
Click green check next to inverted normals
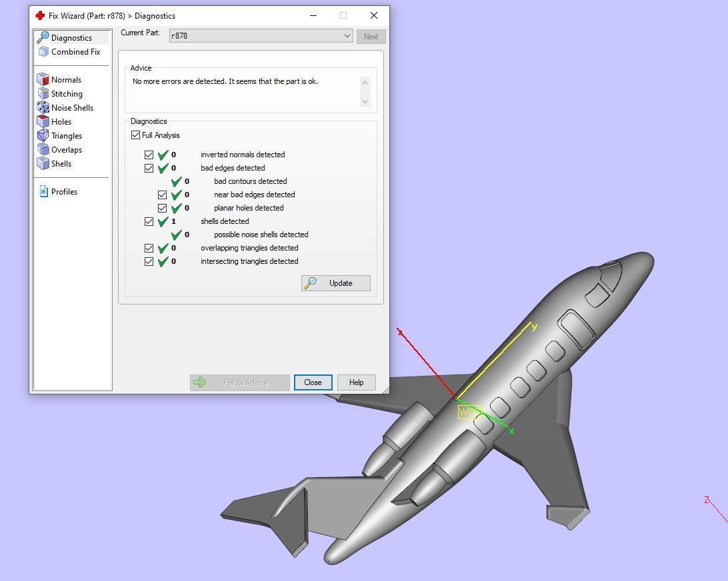(x=163, y=155)
